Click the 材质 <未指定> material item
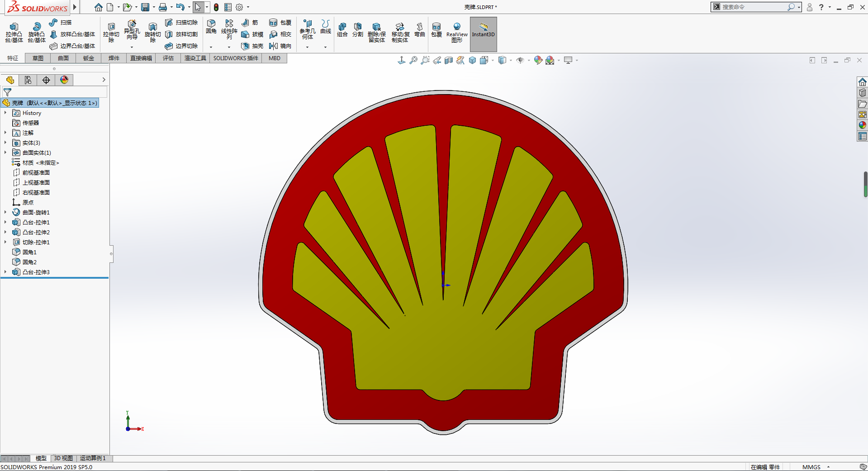Screen dimensions: 868x471 [36, 162]
